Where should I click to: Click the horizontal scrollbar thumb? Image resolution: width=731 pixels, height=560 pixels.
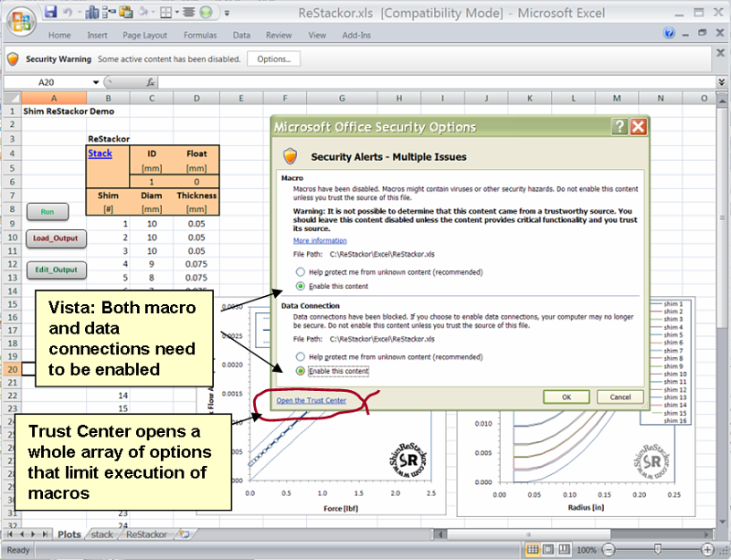click(x=528, y=534)
